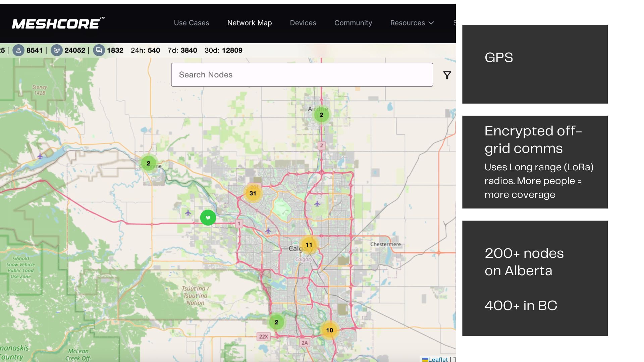
Task: Click the Leaflet attribution link
Action: (x=437, y=359)
